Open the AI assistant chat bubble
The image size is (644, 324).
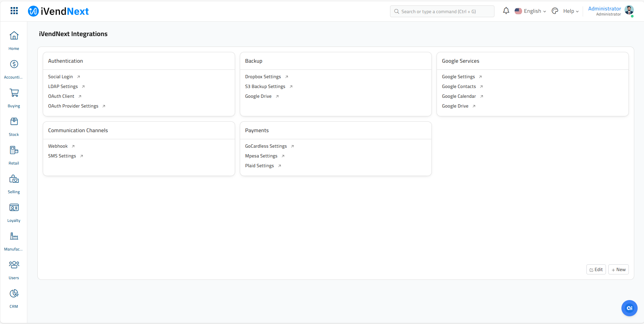(x=629, y=308)
